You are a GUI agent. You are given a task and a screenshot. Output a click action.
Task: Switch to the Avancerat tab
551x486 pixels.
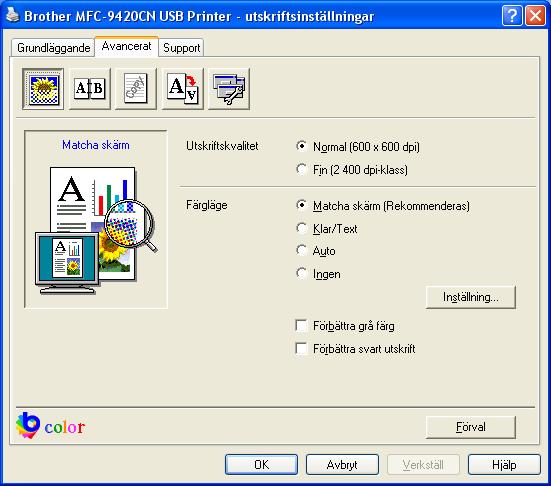[x=127, y=46]
